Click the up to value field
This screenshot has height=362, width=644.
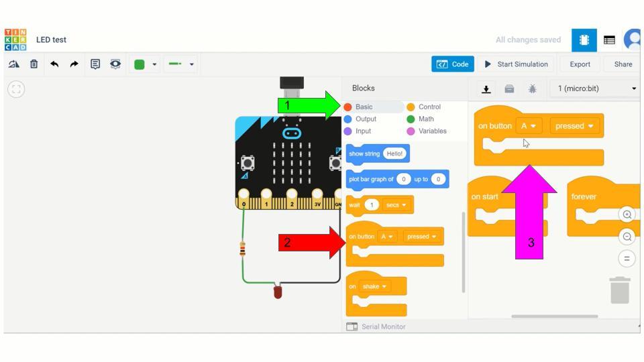(438, 180)
